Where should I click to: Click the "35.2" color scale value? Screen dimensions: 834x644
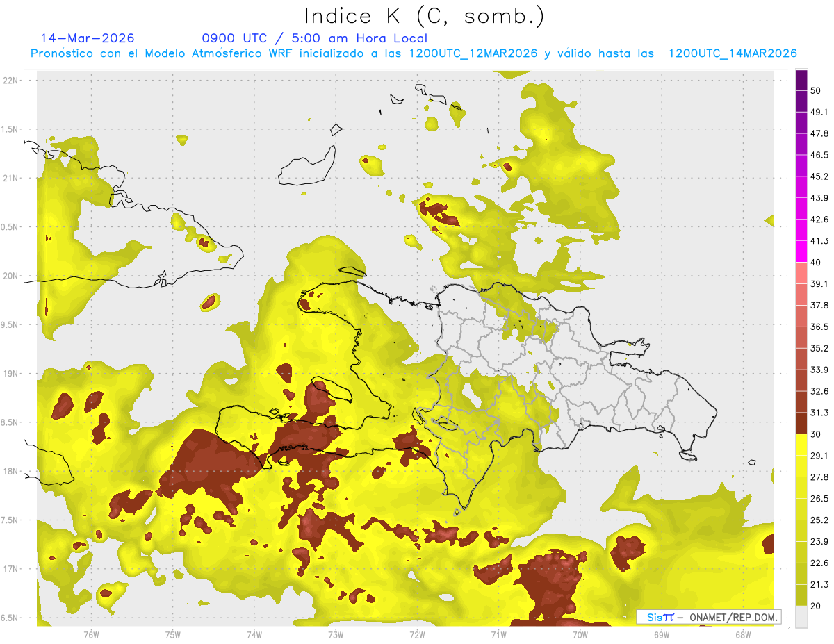point(819,348)
